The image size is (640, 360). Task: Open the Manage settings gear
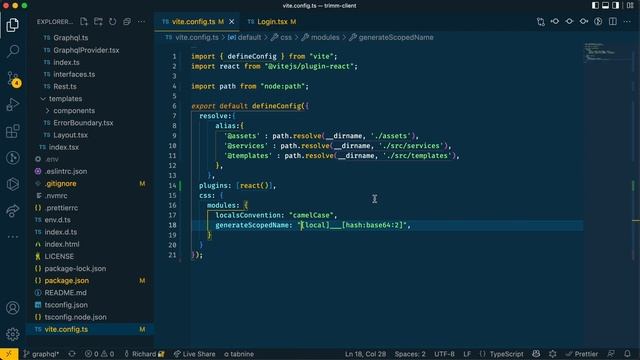(13, 334)
